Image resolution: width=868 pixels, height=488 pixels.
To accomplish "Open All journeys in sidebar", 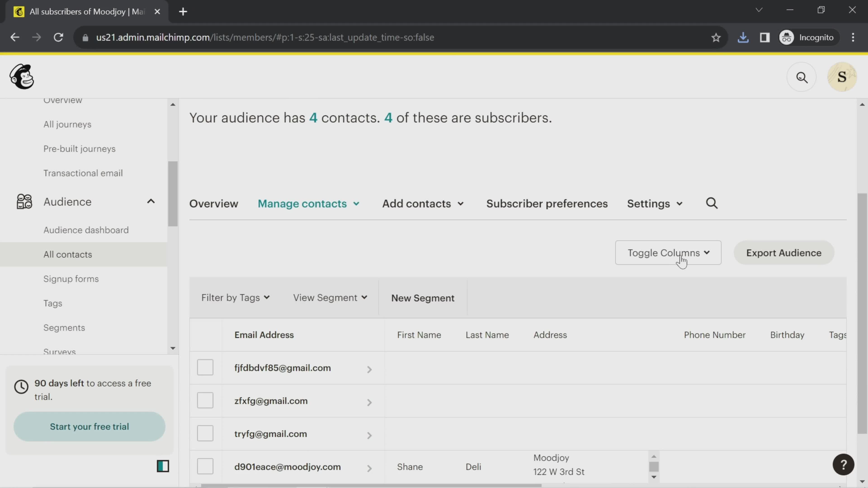I will (67, 124).
